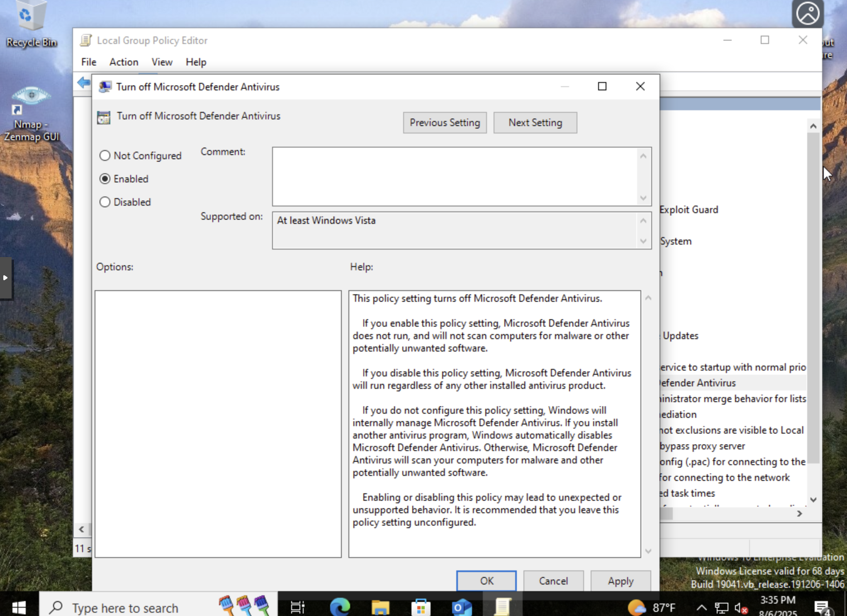The image size is (847, 616).
Task: Launch Microsoft Edge from the taskbar
Action: tap(340, 607)
